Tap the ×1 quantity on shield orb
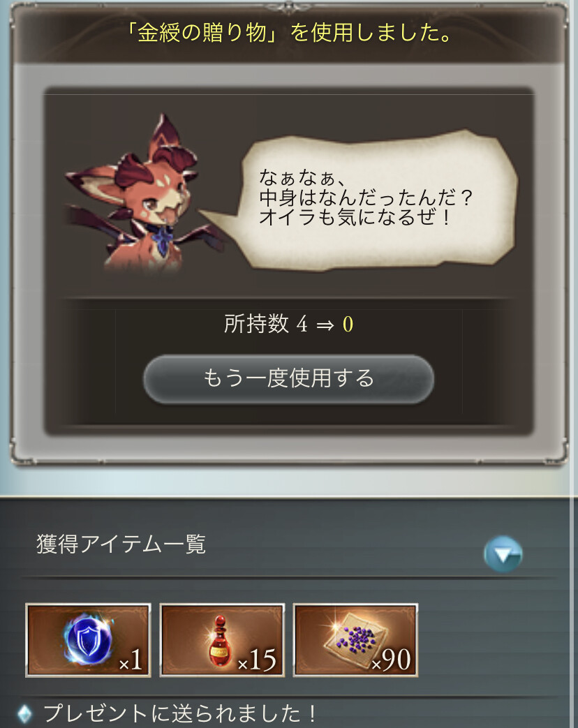 click(x=131, y=660)
